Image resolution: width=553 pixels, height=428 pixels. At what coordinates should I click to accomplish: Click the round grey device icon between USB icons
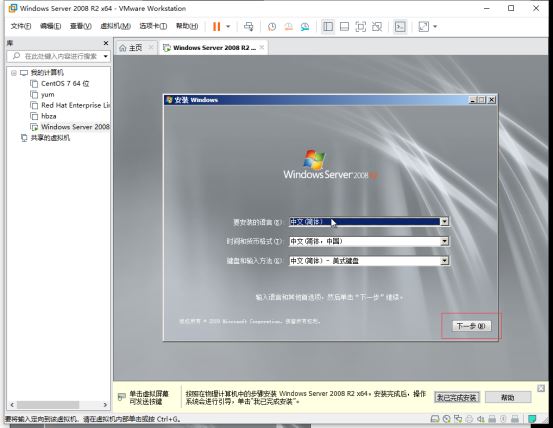point(503,419)
